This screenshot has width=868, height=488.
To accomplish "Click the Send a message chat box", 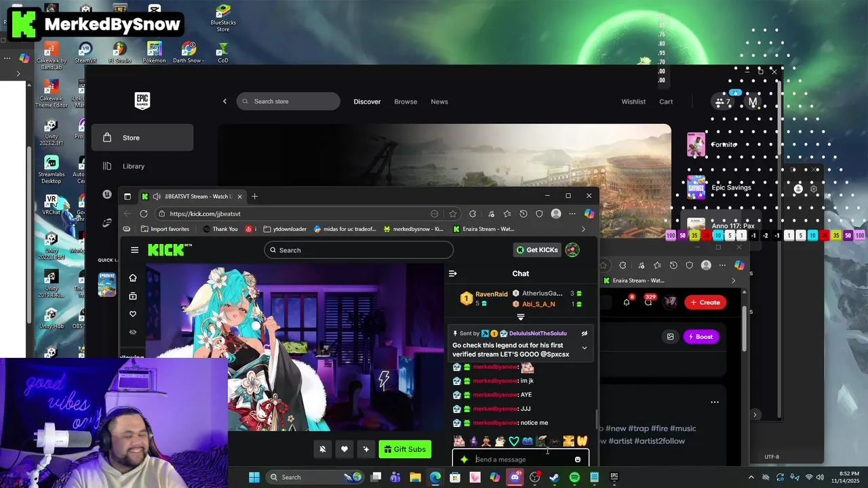I will pyautogui.click(x=521, y=460).
